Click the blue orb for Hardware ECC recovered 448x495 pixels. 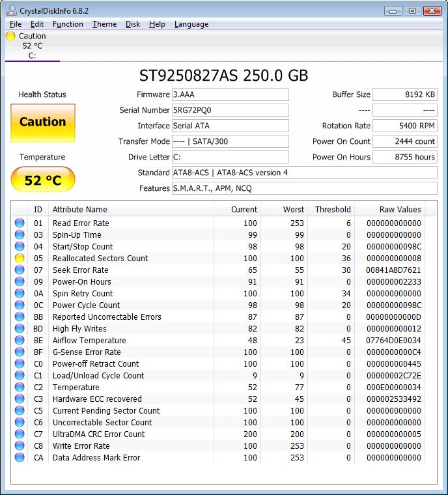tap(20, 399)
